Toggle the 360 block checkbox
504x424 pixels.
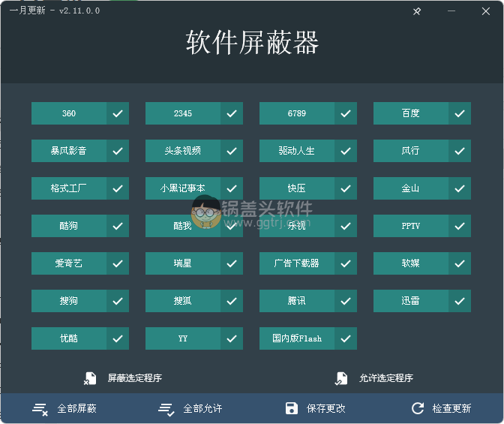tap(118, 113)
